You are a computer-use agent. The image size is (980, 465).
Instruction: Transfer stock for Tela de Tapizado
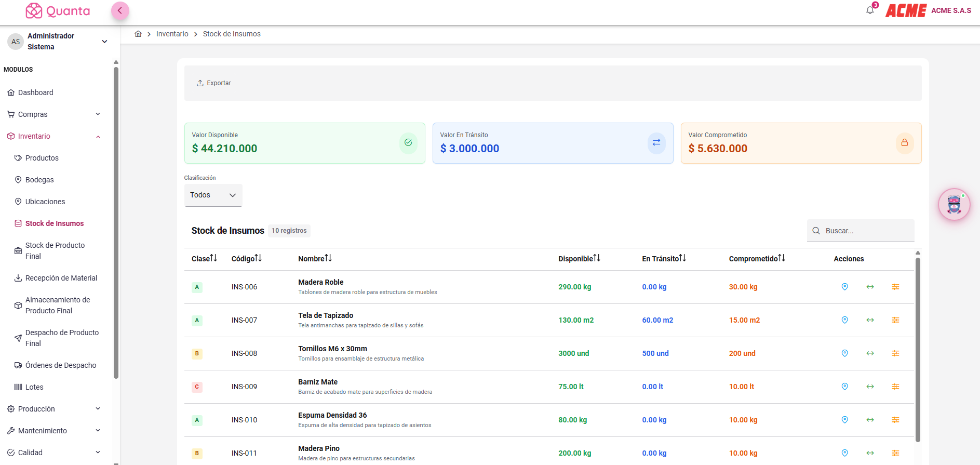(870, 320)
